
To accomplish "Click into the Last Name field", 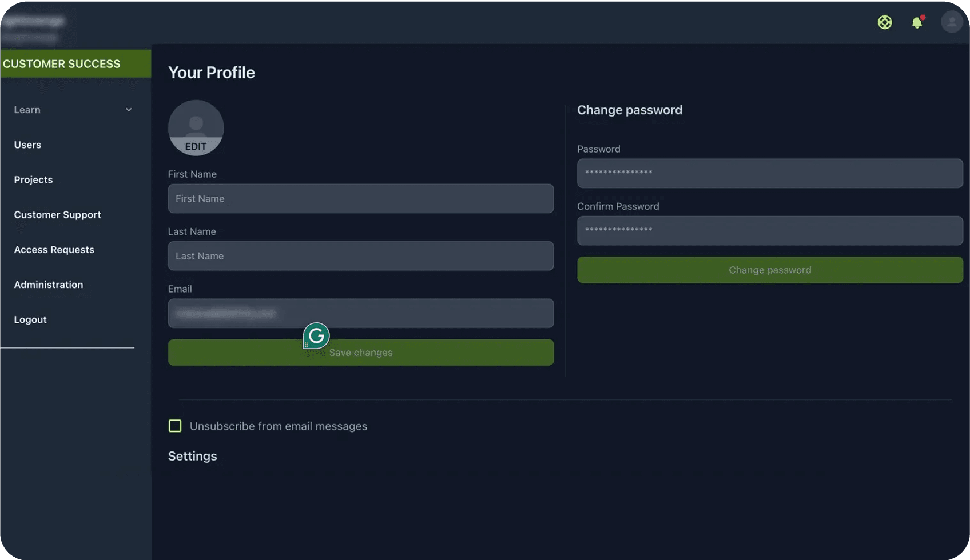I will [x=360, y=256].
